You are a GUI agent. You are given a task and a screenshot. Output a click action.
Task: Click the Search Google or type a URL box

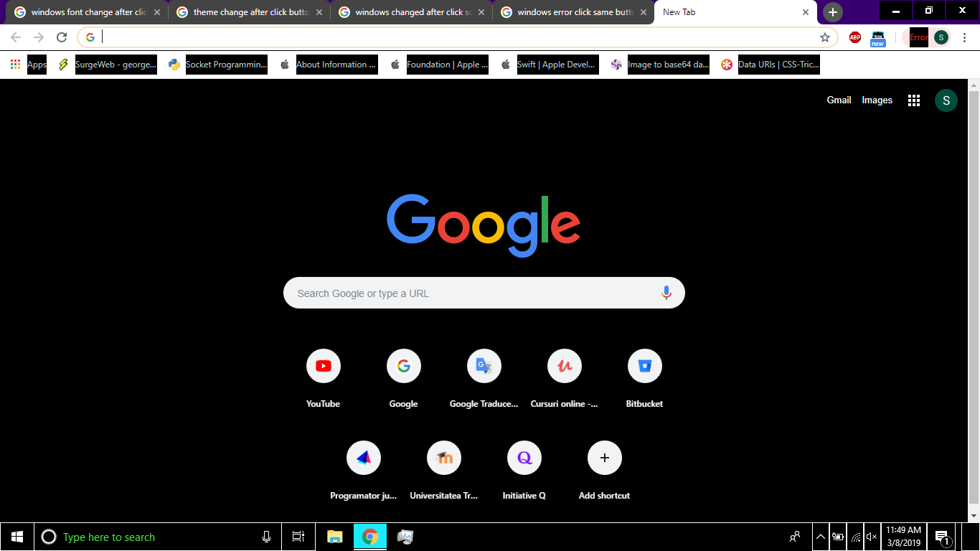pyautogui.click(x=484, y=293)
